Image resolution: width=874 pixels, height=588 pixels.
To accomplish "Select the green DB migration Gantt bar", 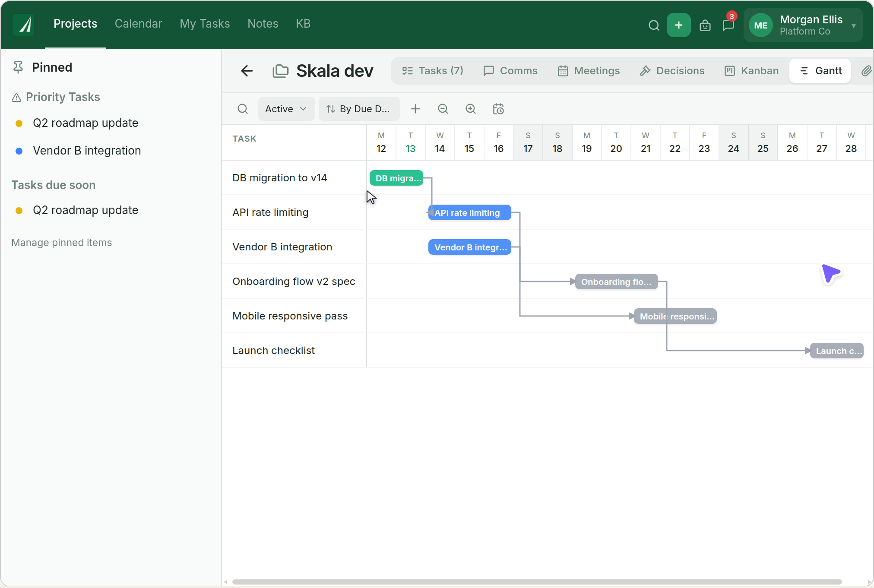I will click(396, 178).
